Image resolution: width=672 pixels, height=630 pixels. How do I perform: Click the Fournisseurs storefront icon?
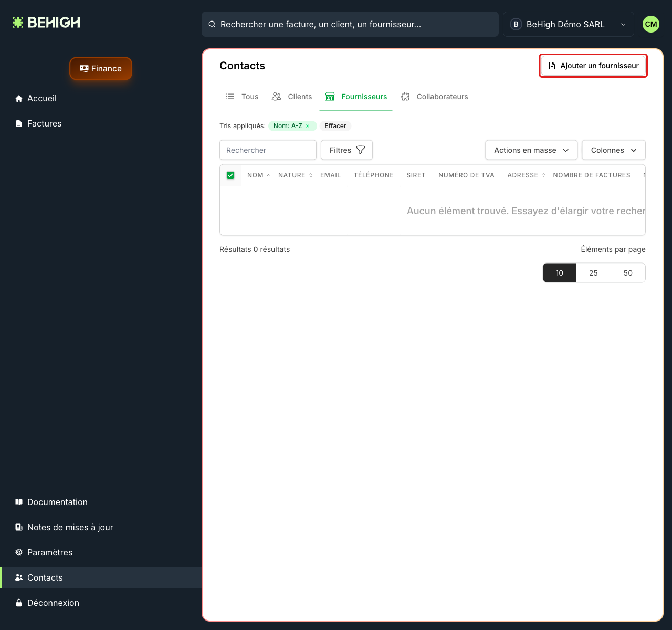coord(330,97)
